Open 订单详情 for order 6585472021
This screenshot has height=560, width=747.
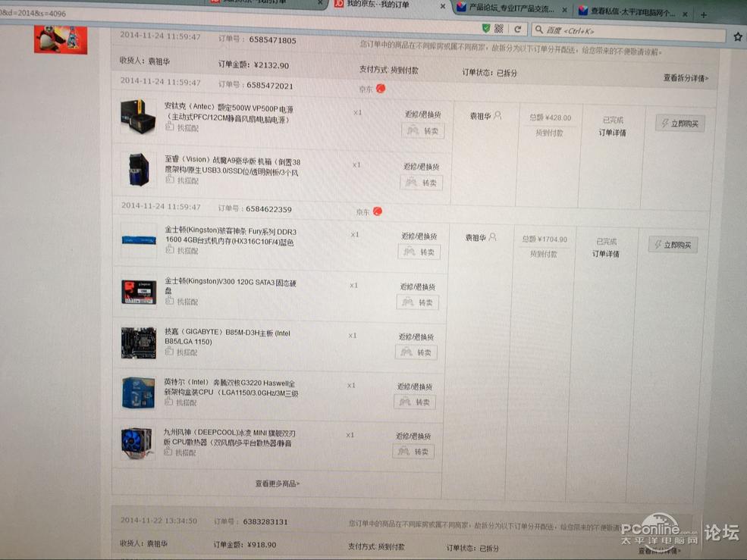click(612, 133)
